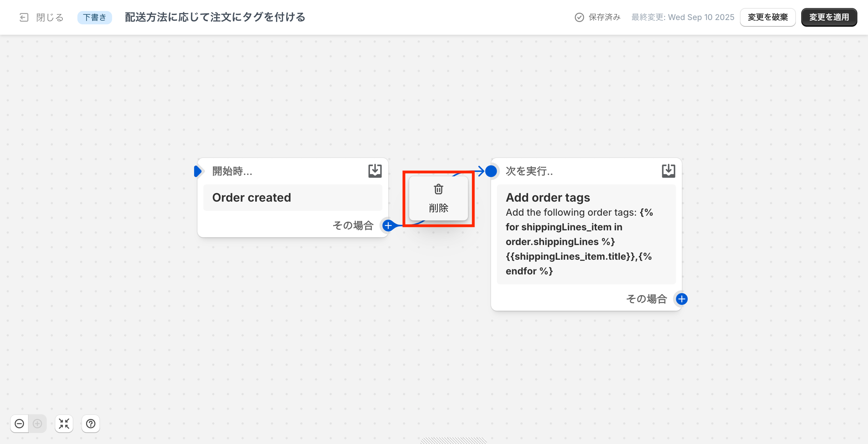The width and height of the screenshot is (868, 444).
Task: Click the zoom out magnifier icon
Action: [x=20, y=423]
